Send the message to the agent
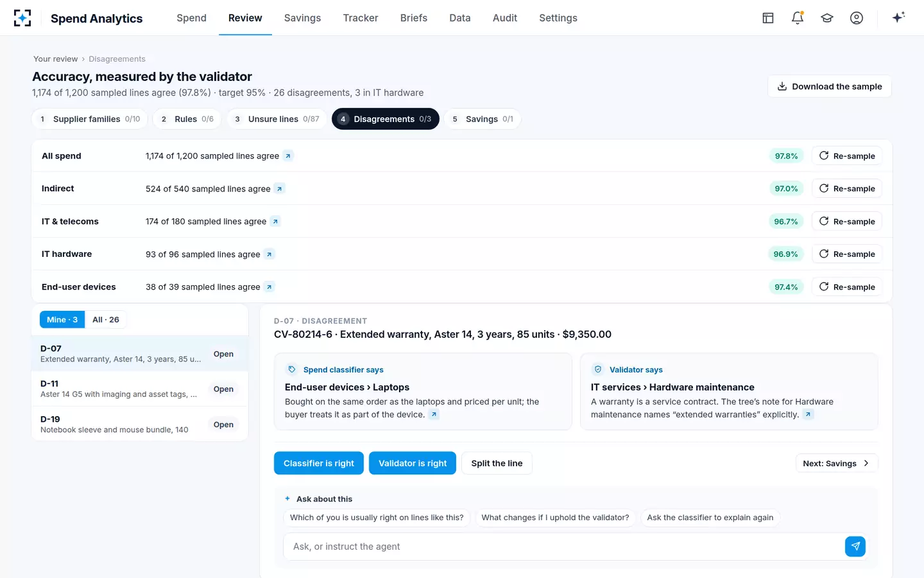924x578 pixels. [855, 547]
